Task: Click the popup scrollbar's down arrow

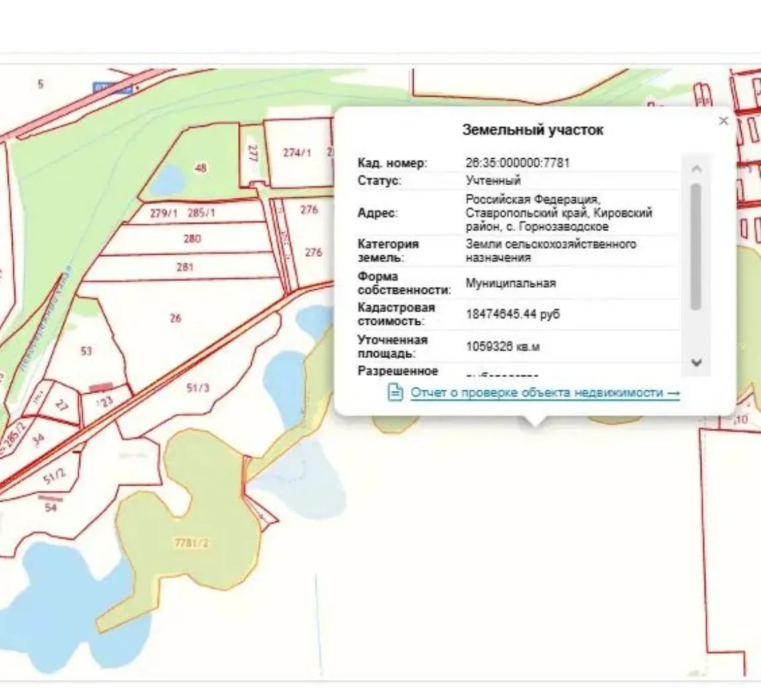Action: coord(696,363)
